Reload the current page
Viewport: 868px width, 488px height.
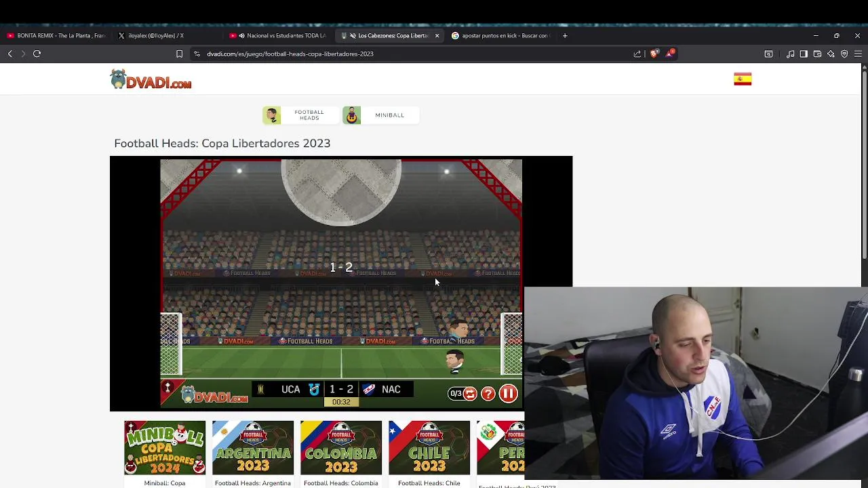pos(37,54)
